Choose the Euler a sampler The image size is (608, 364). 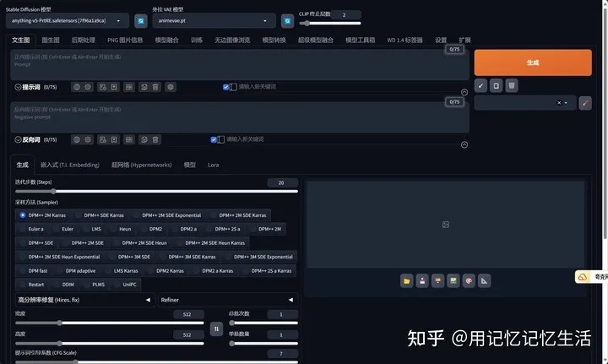click(x=35, y=228)
